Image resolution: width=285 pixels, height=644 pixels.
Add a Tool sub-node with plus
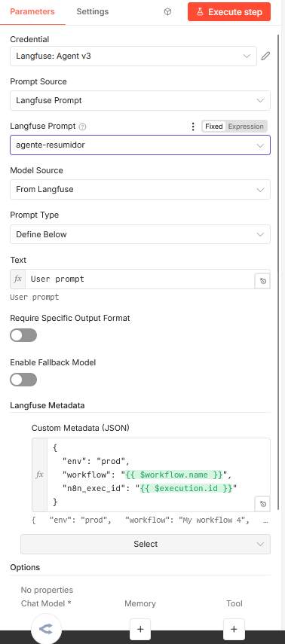tap(234, 629)
